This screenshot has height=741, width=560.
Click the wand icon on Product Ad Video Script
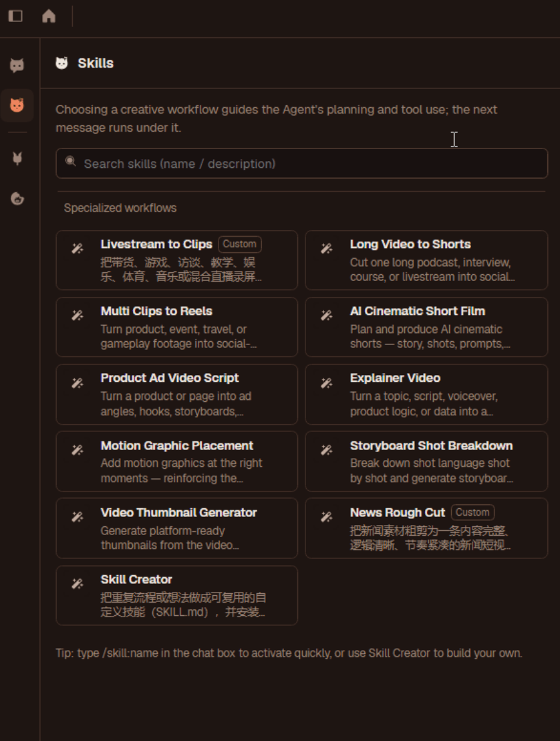[78, 383]
